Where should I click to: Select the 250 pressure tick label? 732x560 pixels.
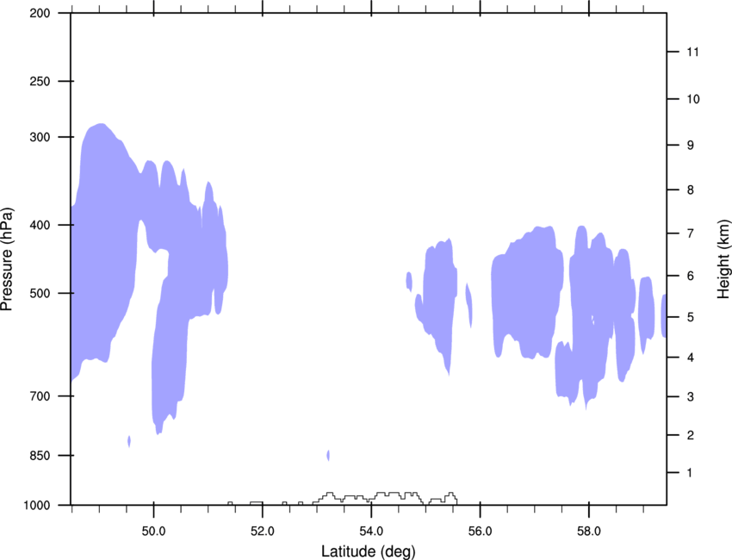point(40,81)
